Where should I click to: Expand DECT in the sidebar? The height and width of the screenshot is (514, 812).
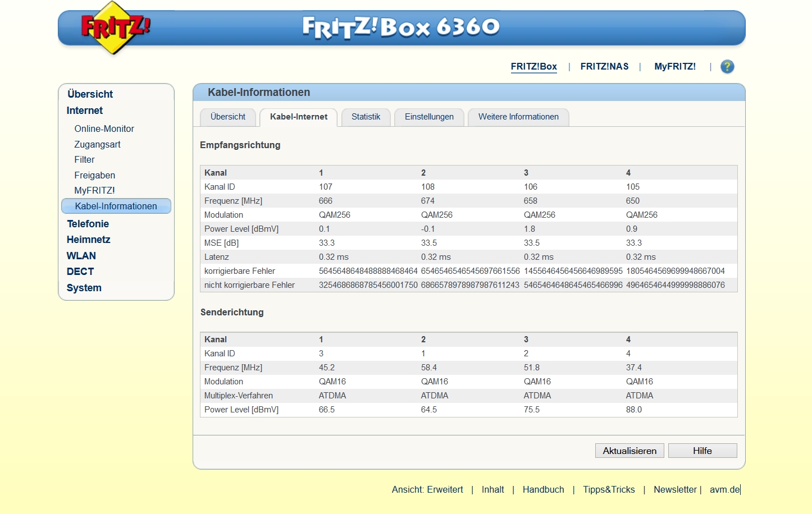(80, 272)
